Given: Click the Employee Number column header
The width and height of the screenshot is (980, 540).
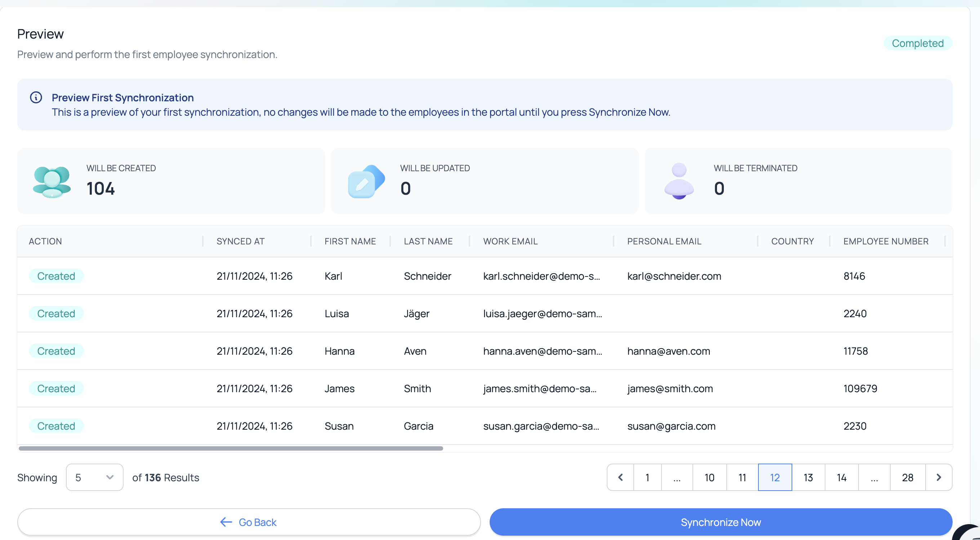Looking at the screenshot, I should 886,241.
